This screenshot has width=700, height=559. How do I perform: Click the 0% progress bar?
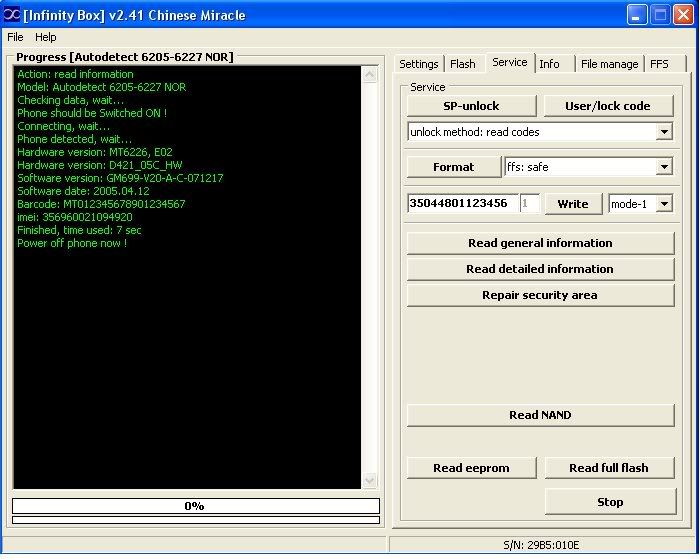coord(196,506)
